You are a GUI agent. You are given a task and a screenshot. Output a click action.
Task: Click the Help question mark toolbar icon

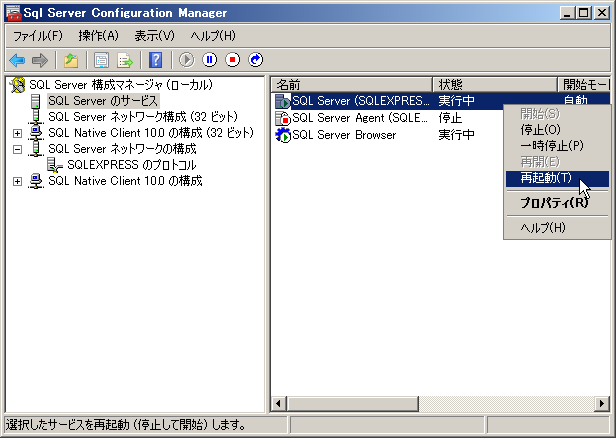[156, 60]
